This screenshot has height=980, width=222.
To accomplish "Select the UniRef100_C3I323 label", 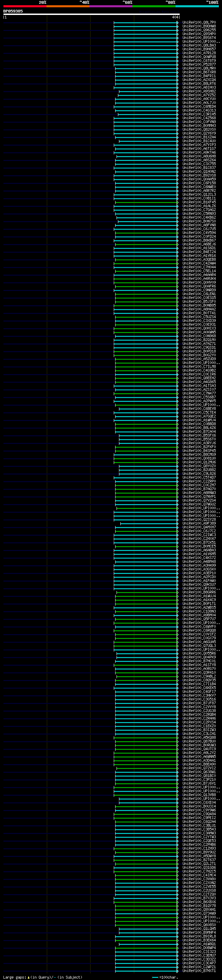I will pyautogui.click(x=199, y=951).
